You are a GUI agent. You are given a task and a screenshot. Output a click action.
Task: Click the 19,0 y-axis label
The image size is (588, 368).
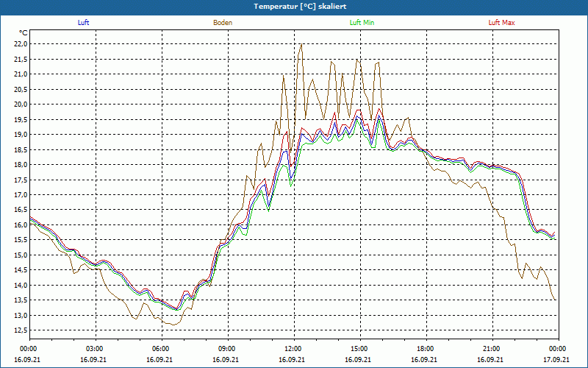22,135
